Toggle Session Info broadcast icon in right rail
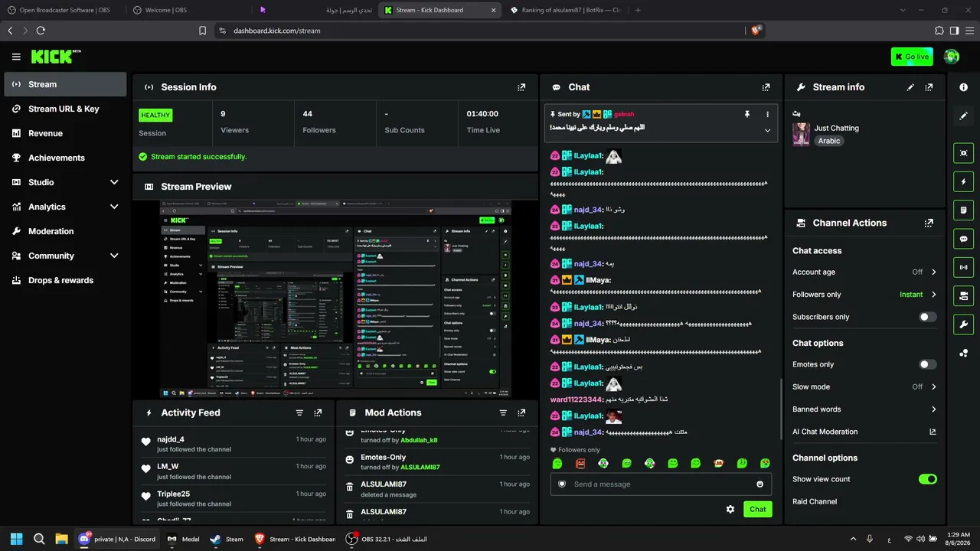The image size is (980, 551). point(963,267)
